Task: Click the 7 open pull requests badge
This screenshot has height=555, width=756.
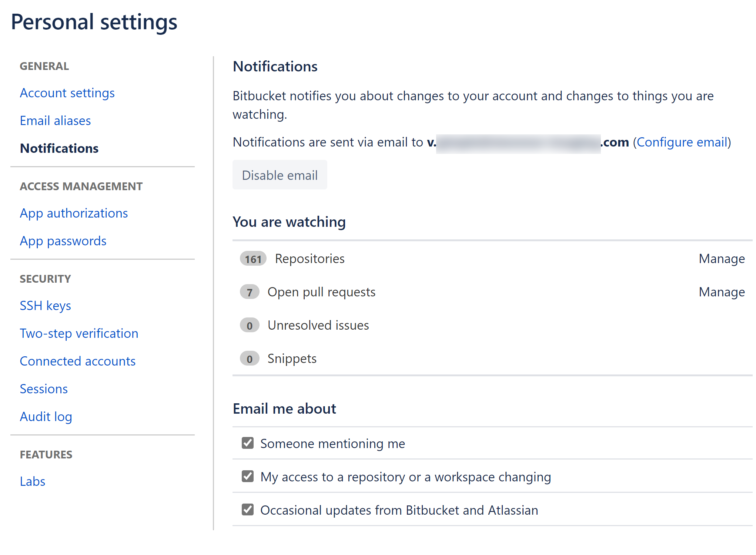Action: [250, 292]
